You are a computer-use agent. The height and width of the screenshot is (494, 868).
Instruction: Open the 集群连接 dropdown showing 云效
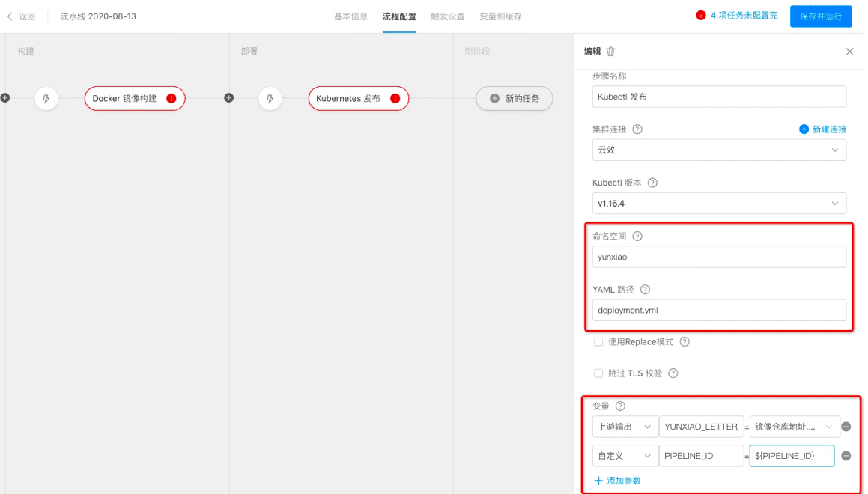pos(719,150)
